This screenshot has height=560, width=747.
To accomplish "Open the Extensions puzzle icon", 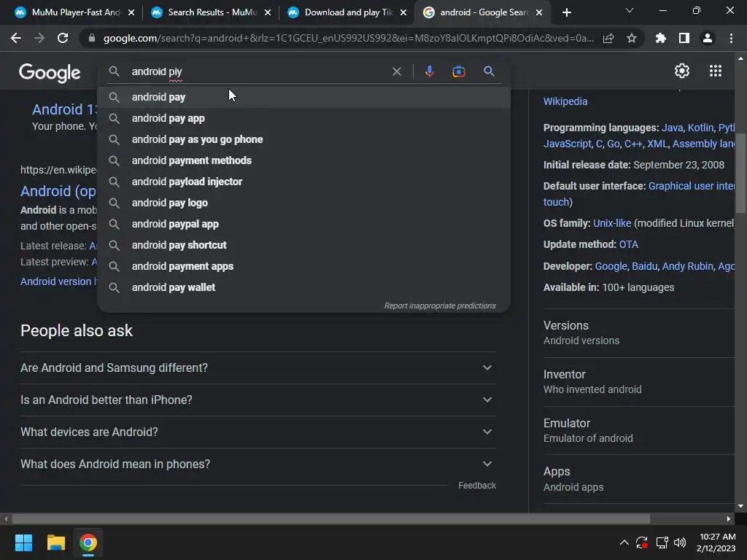I will (x=661, y=38).
